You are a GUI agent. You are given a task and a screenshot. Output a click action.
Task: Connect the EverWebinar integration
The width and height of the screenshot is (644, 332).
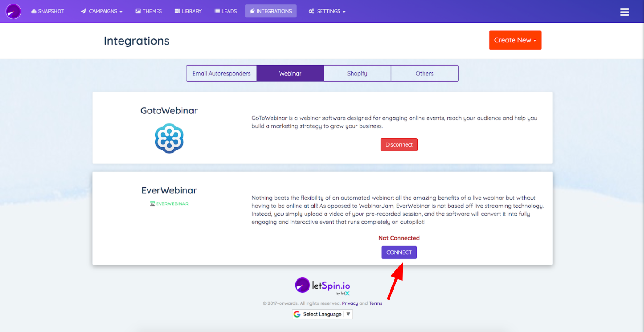(399, 252)
